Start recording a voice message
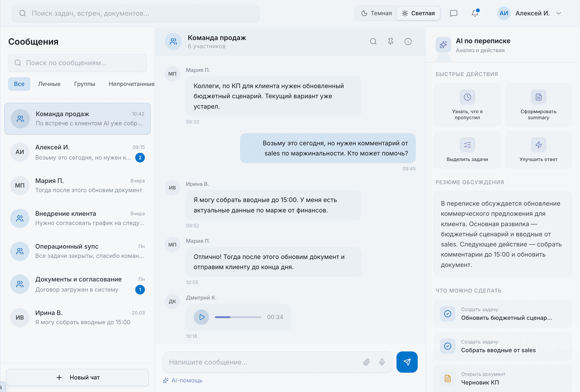Image resolution: width=580 pixels, height=392 pixels. [382, 362]
